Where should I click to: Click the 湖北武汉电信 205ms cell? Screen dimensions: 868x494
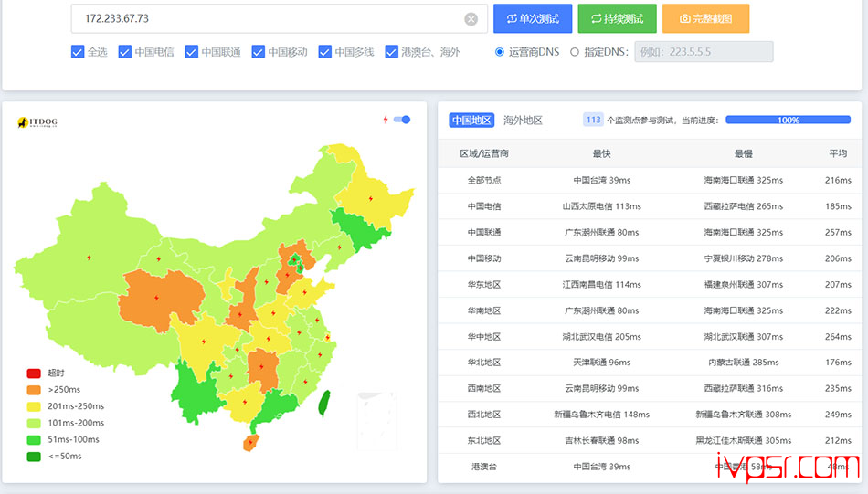[x=602, y=337]
